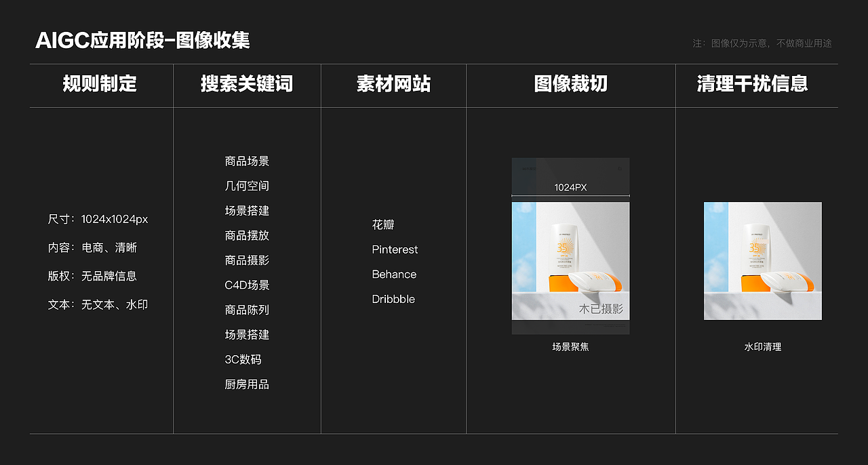
Task: Click the slide title AIGC应用阶段-图像收集
Action: tap(144, 40)
